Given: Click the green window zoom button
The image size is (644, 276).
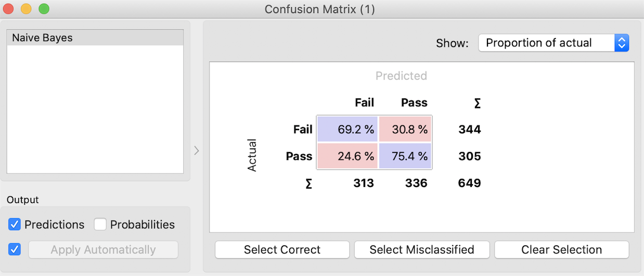Looking at the screenshot, I should coord(44,9).
